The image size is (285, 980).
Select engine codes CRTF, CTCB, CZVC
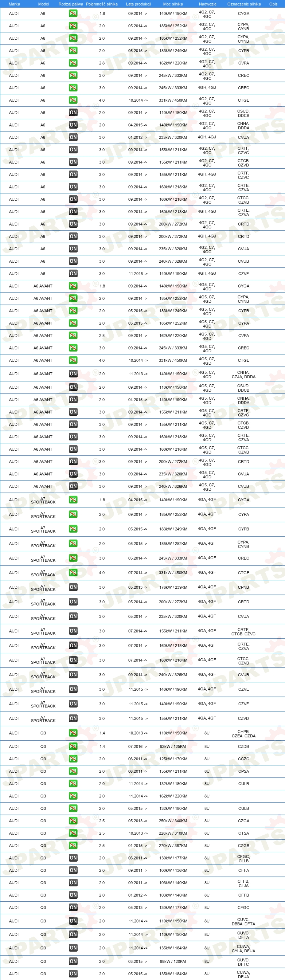coord(243,631)
